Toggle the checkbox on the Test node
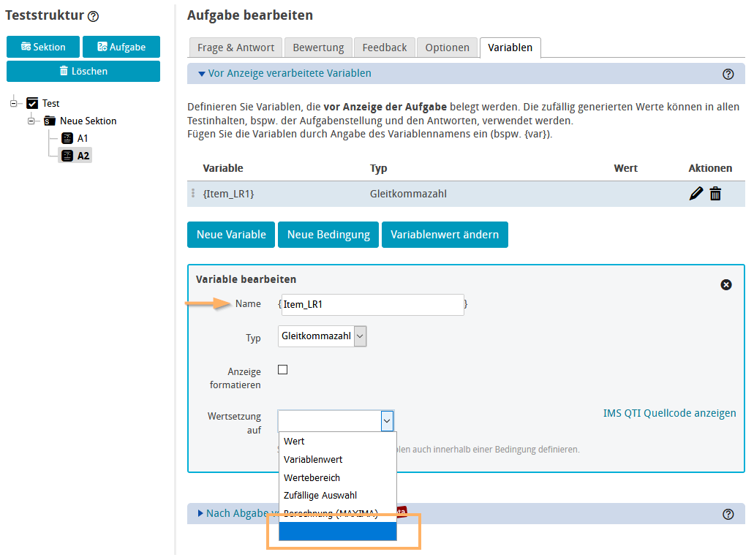754x560 pixels. click(31, 103)
